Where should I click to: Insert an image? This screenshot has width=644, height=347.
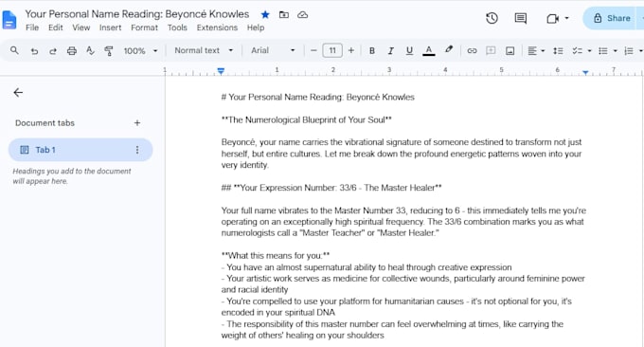pyautogui.click(x=510, y=50)
